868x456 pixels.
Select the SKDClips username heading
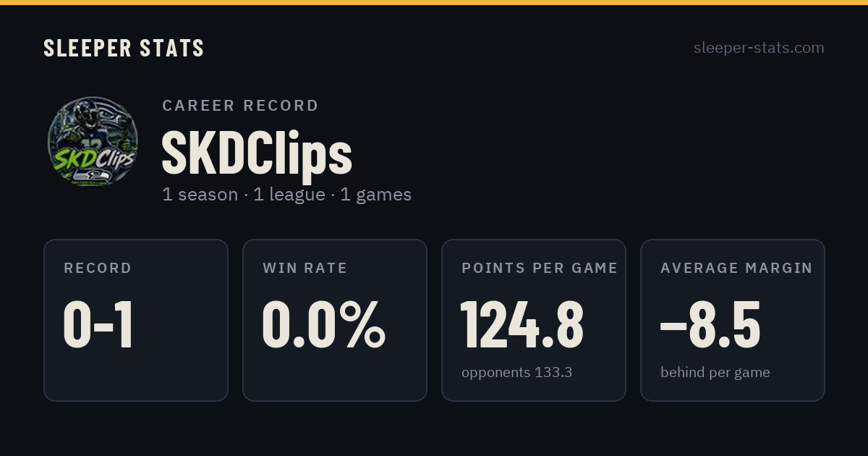click(257, 153)
